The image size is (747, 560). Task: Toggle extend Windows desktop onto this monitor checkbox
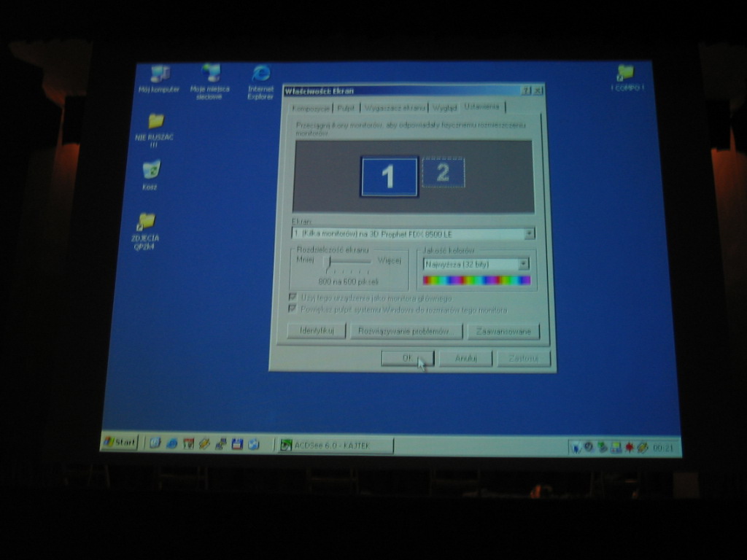click(x=293, y=309)
